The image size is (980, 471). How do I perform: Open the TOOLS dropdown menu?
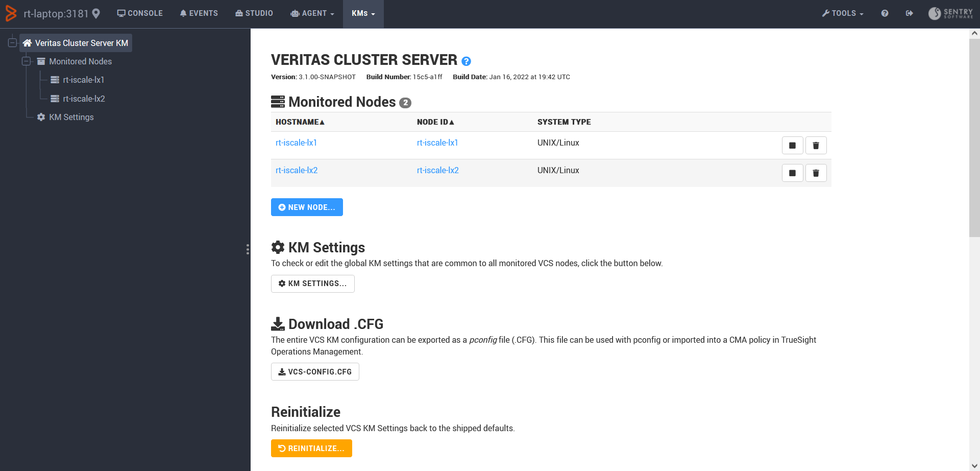[x=842, y=13]
